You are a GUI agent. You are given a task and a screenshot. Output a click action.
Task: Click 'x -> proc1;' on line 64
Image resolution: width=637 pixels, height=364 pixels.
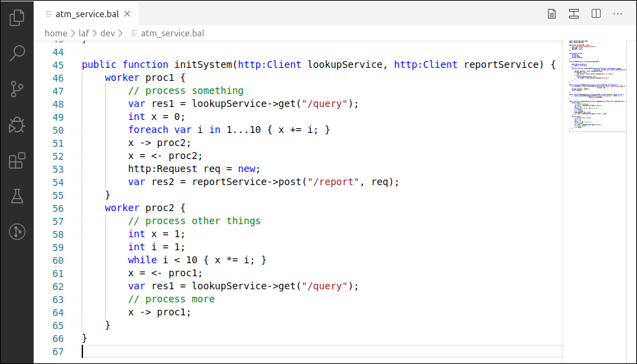click(x=159, y=312)
